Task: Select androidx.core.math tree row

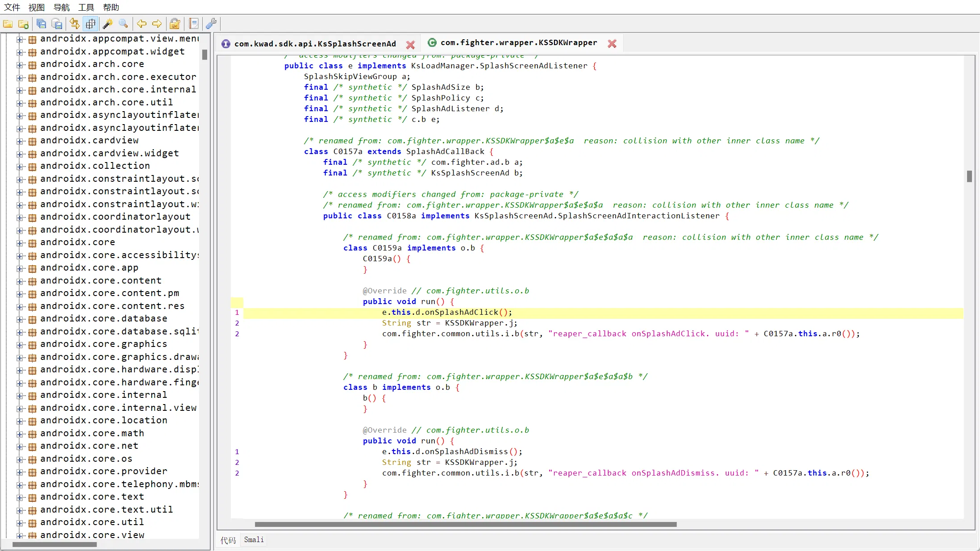Action: [x=92, y=433]
